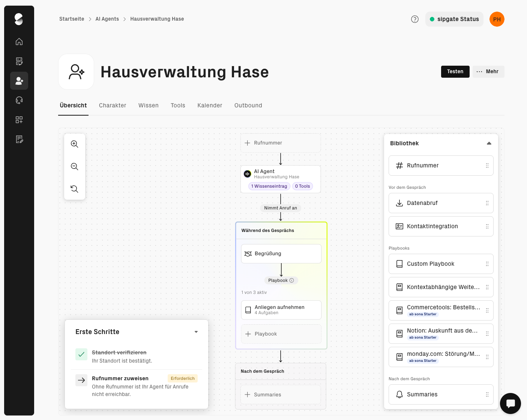Screen dimensions: 527x420
Task: Add a Rufnummer node in the flow
Action: 281,143
